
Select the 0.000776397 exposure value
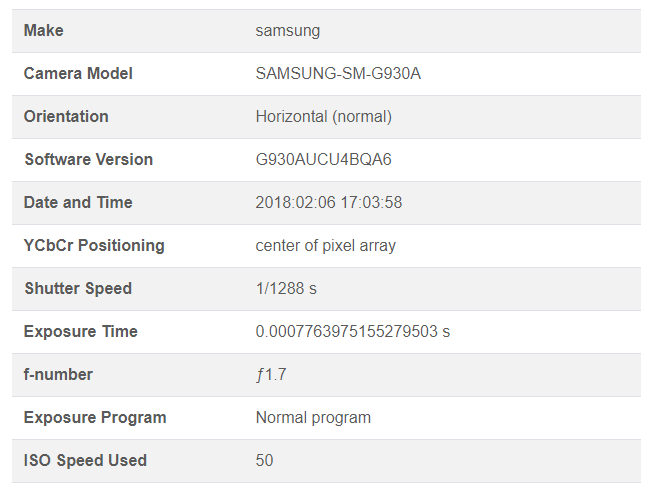click(352, 332)
